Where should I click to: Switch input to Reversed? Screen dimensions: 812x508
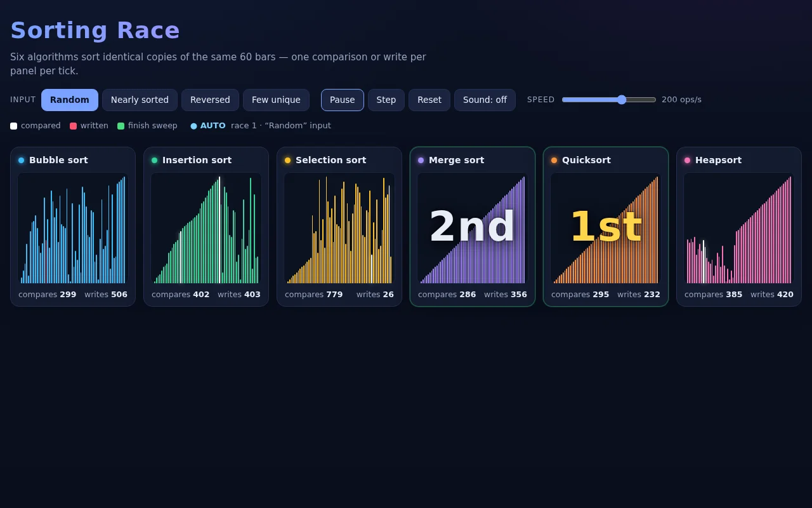tap(210, 100)
